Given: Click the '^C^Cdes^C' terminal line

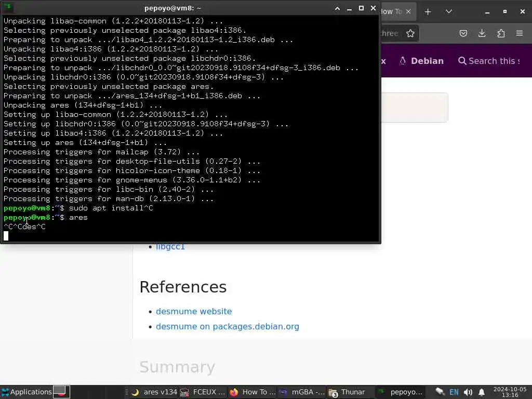Looking at the screenshot, I should click(24, 227).
